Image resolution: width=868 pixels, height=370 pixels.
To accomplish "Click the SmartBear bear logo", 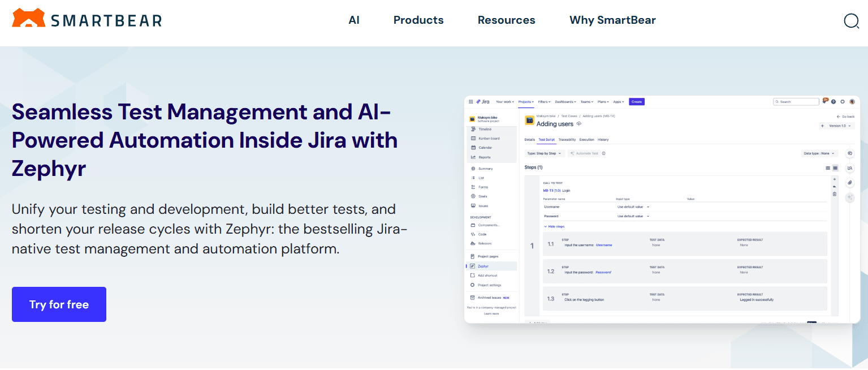I will pos(28,18).
